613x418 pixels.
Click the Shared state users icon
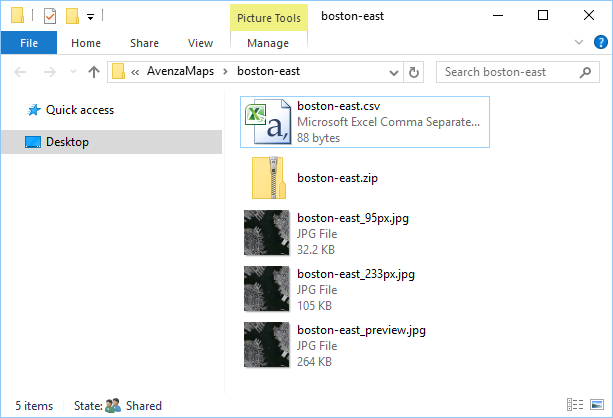click(113, 405)
